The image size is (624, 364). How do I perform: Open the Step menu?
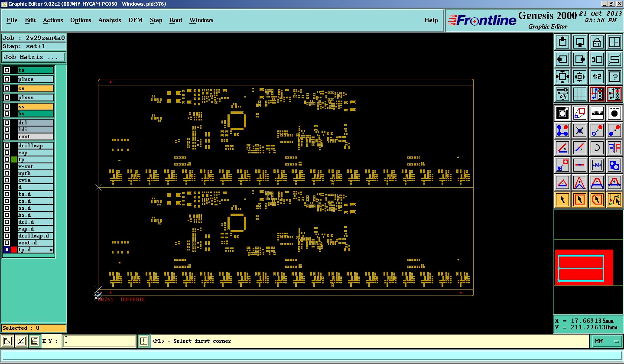tap(156, 20)
